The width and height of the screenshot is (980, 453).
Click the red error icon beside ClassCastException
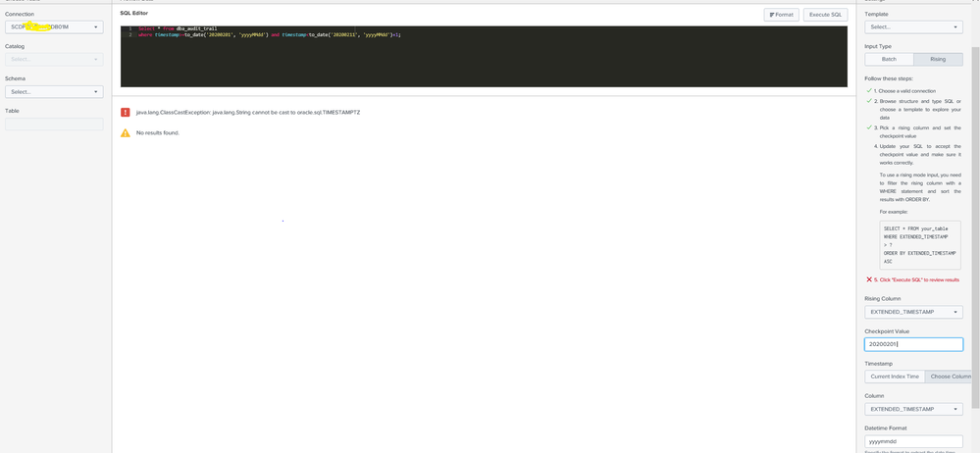coord(125,113)
